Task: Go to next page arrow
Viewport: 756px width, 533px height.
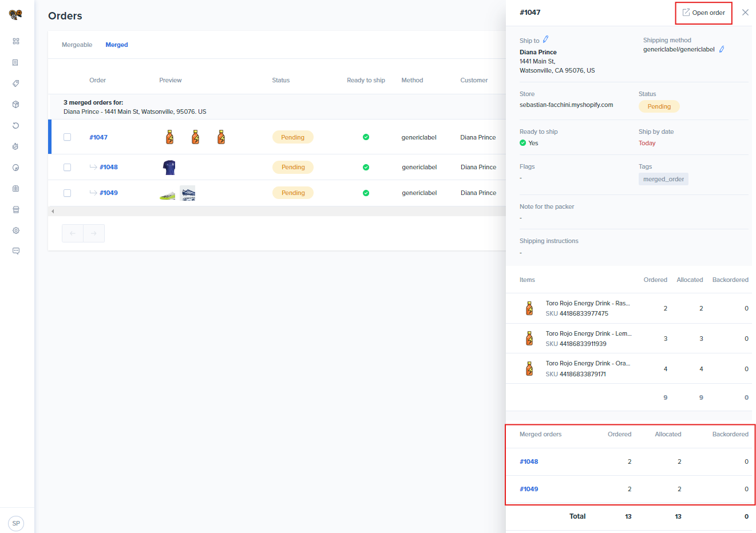Action: pos(94,233)
